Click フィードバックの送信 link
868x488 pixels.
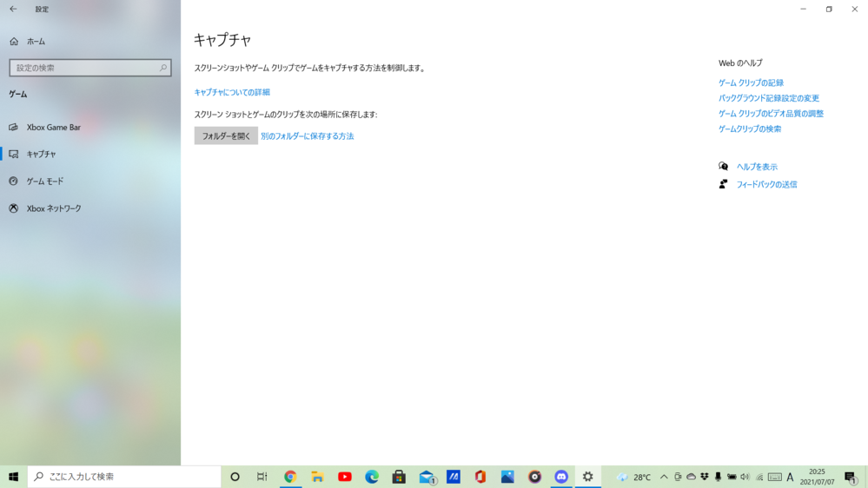tap(766, 185)
